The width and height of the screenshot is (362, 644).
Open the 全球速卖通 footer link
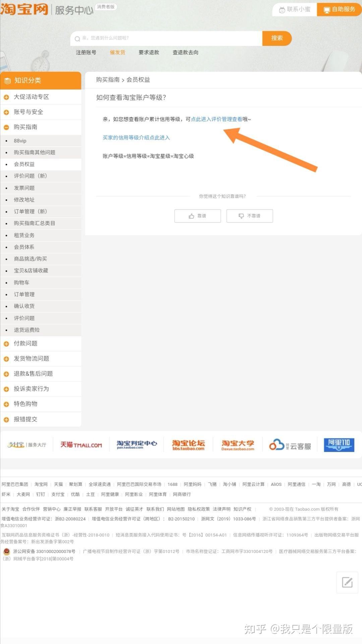(x=100, y=484)
